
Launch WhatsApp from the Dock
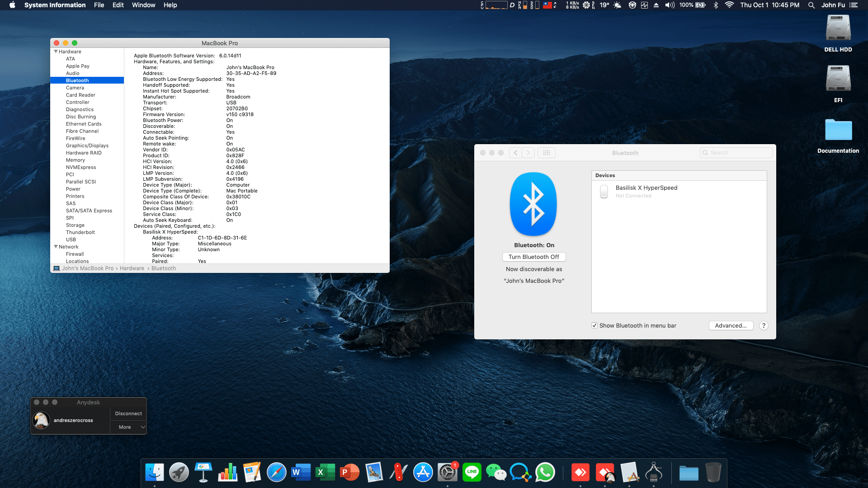[x=545, y=472]
